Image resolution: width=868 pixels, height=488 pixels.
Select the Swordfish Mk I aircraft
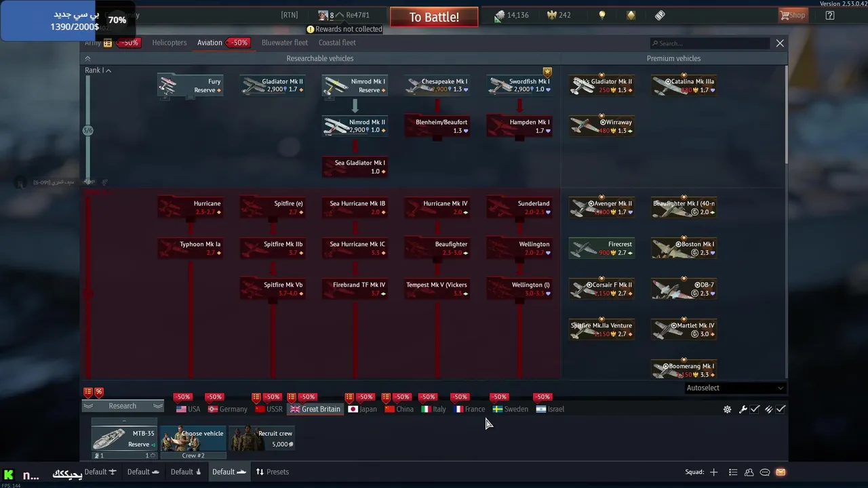(519, 85)
